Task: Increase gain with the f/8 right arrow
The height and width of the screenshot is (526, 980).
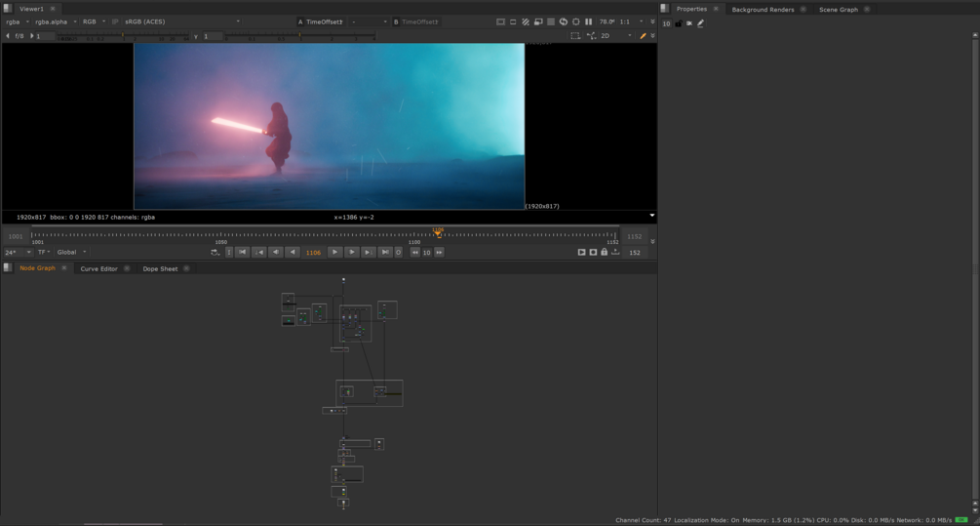Action: [31, 36]
